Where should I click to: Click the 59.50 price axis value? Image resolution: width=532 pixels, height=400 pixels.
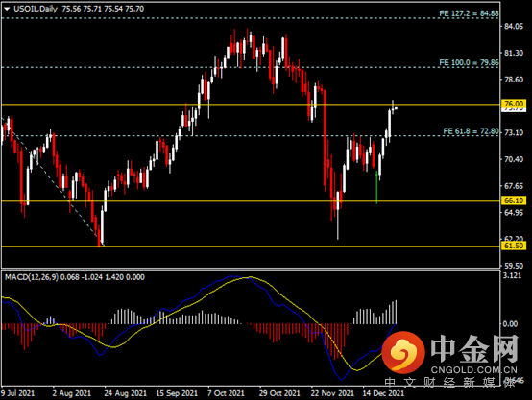(514, 266)
